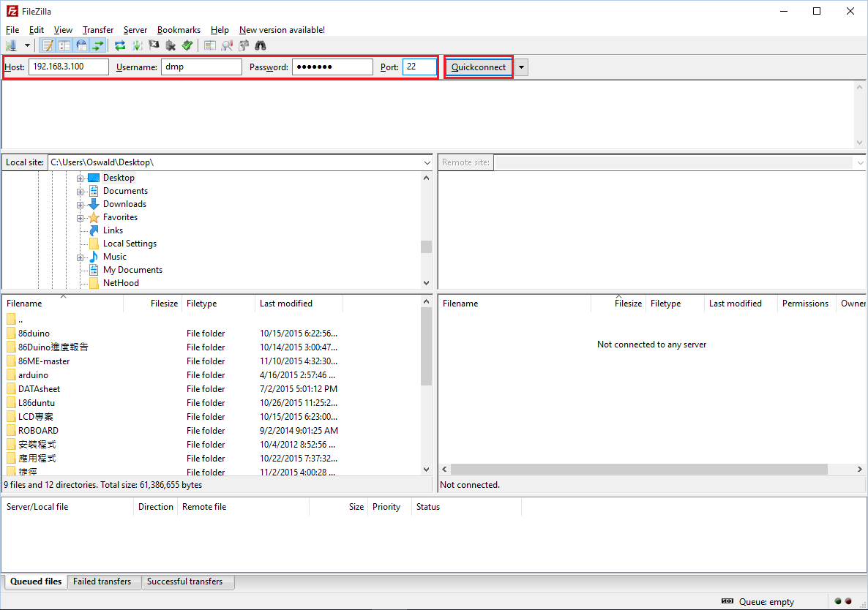Viewport: 868px width, 610px height.
Task: Open the Bookmarks menu
Action: [x=179, y=30]
